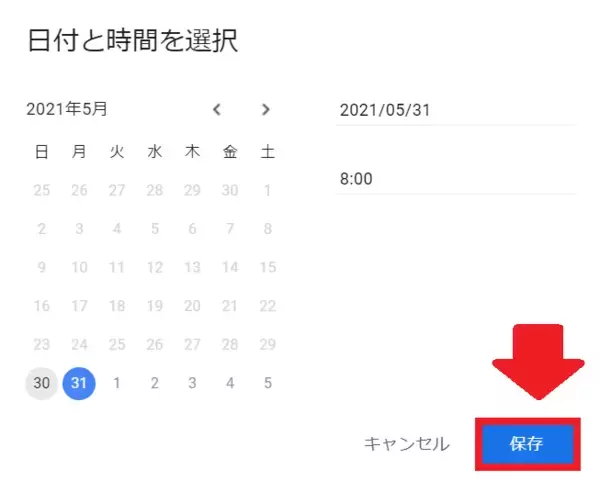Viewport: 600px width, 492px height.
Task: Go to next month with right chevron
Action: (x=265, y=110)
